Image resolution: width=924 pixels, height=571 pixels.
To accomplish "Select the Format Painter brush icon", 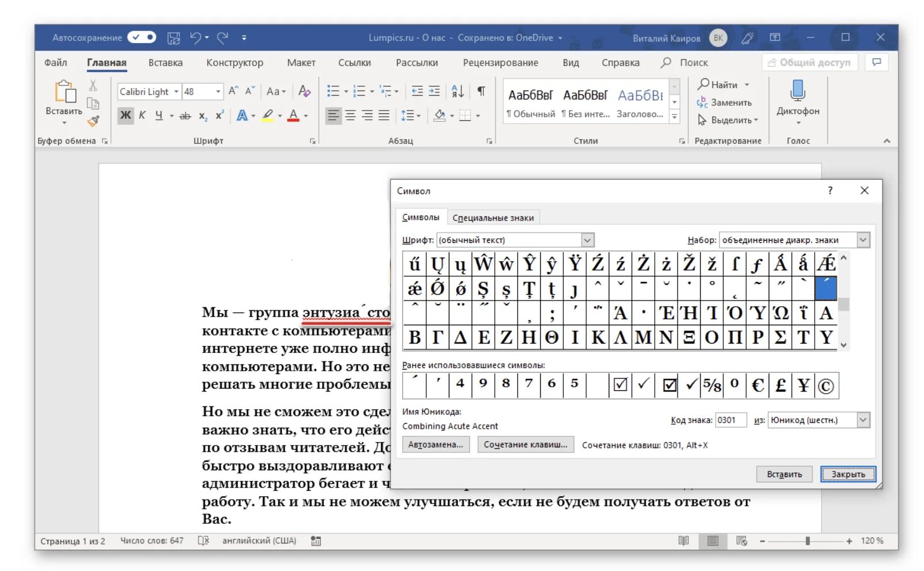I will [93, 121].
